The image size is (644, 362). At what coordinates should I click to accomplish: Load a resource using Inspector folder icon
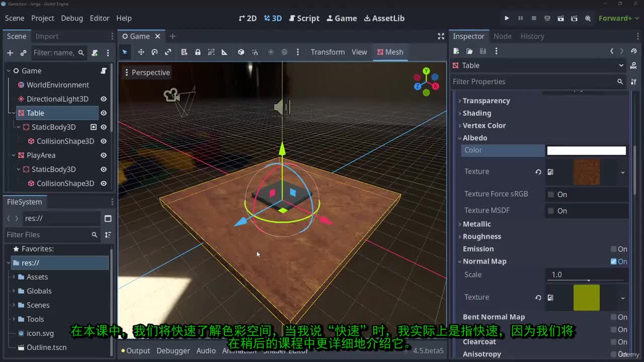pos(469,51)
